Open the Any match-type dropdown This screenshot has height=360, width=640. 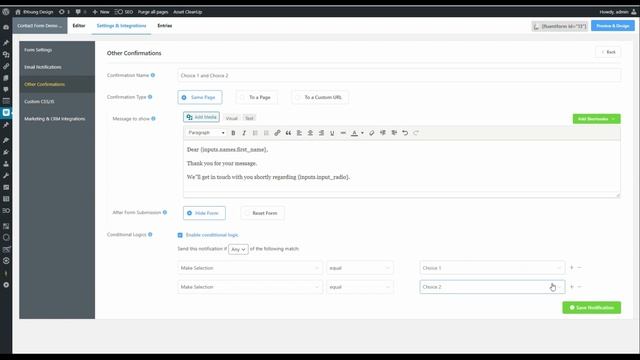tap(238, 249)
